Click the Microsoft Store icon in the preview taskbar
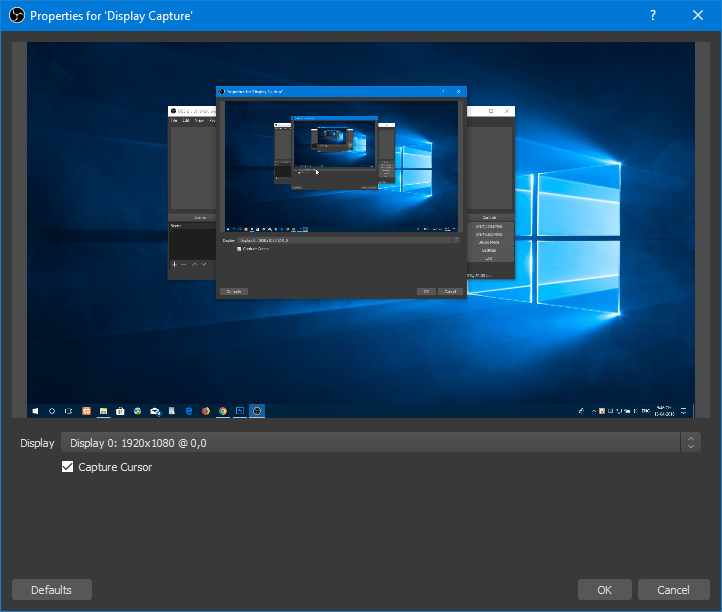The height and width of the screenshot is (612, 722). click(x=120, y=410)
